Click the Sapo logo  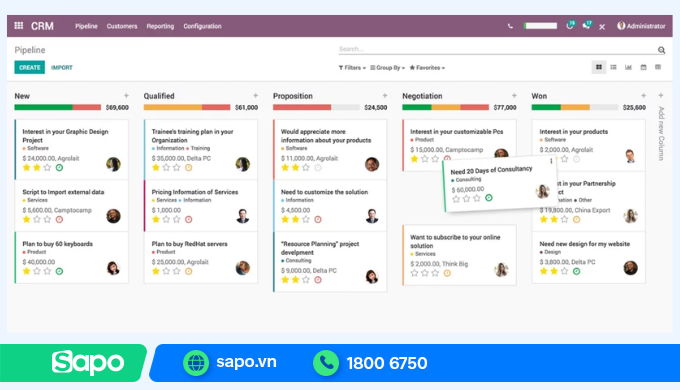coord(88,362)
